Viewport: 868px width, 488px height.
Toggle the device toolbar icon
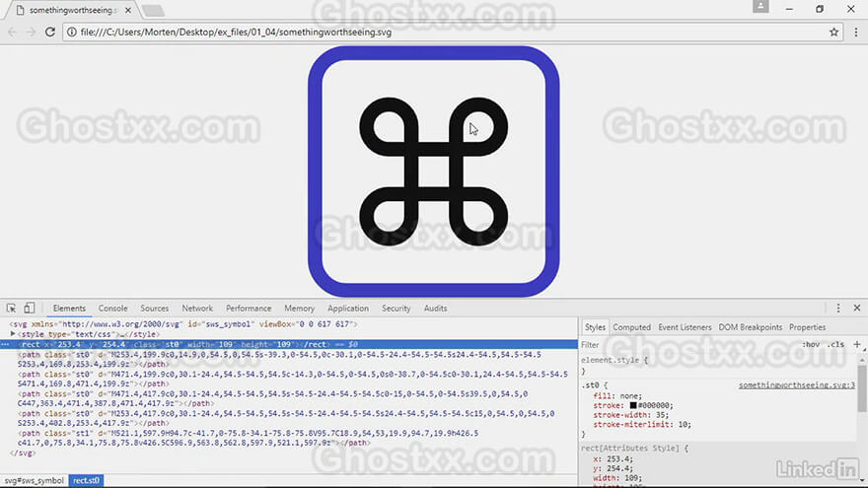pos(30,309)
